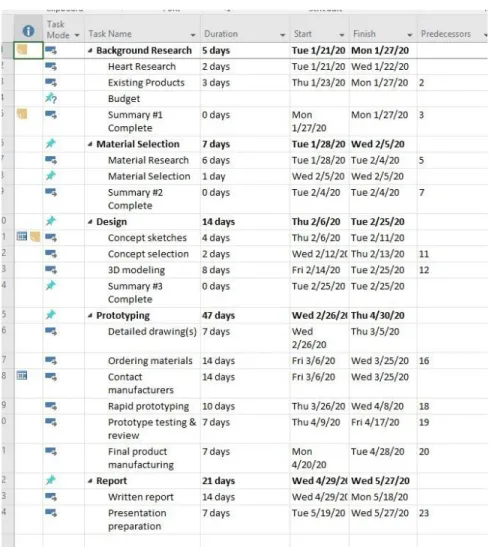Click the '21 days' duration of Report
Image resolution: width=492 pixels, height=547 pixels.
pyautogui.click(x=218, y=481)
